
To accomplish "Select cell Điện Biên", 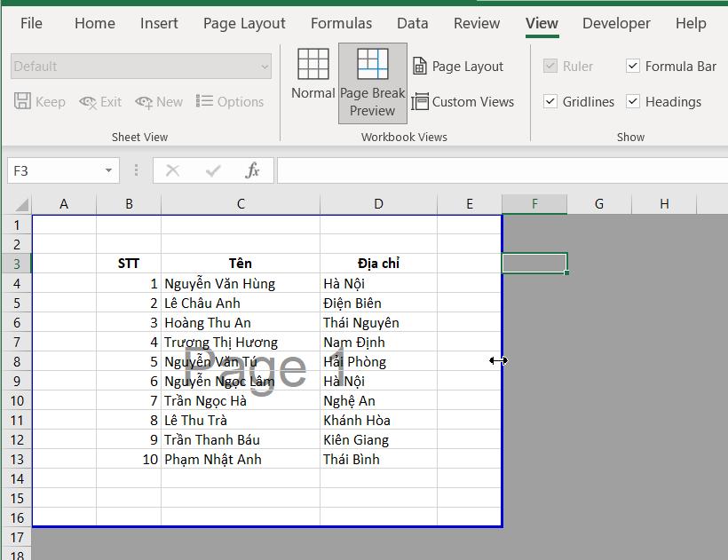I will pyautogui.click(x=378, y=303).
